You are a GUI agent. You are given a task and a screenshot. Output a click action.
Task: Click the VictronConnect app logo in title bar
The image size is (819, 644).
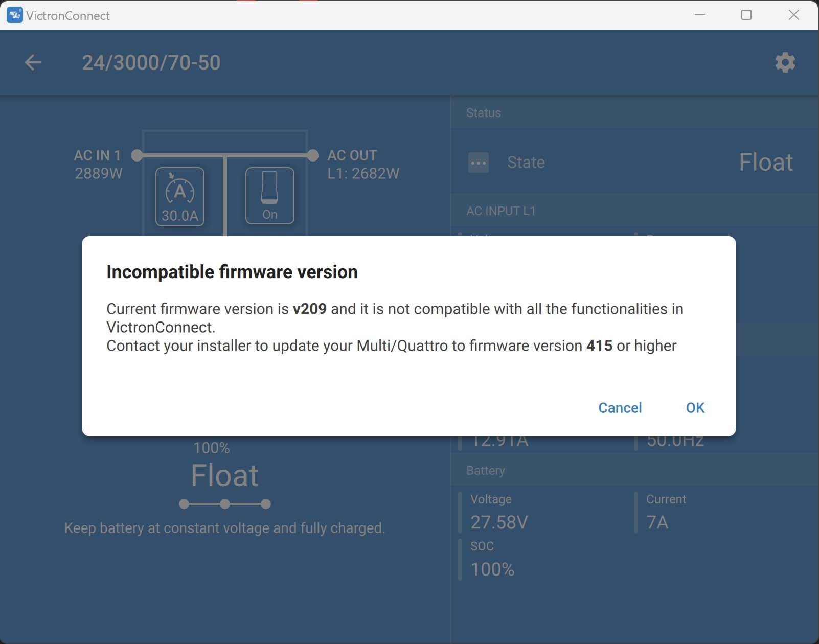coord(14,15)
